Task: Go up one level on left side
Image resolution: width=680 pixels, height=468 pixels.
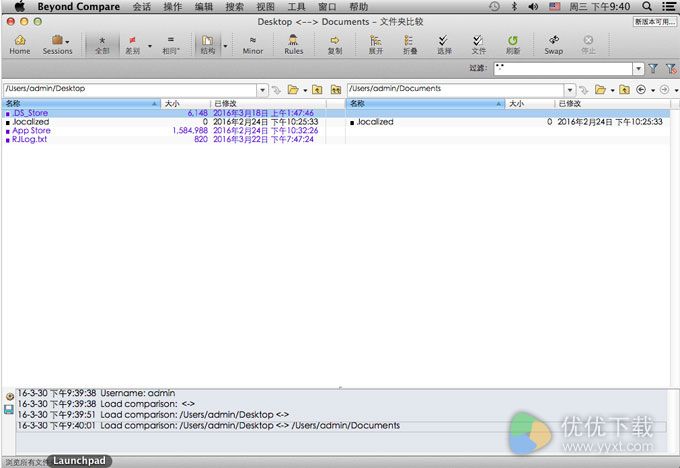Action: coord(317,90)
